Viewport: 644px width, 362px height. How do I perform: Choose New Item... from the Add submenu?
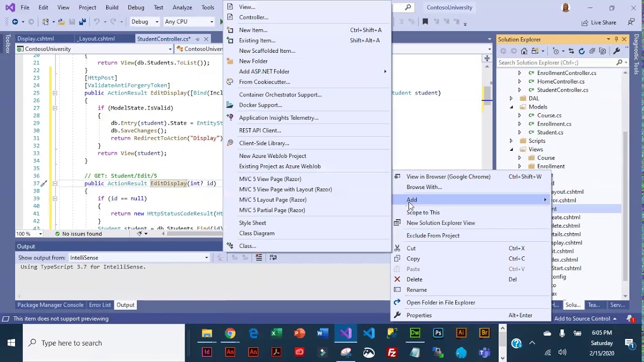[307, 30]
